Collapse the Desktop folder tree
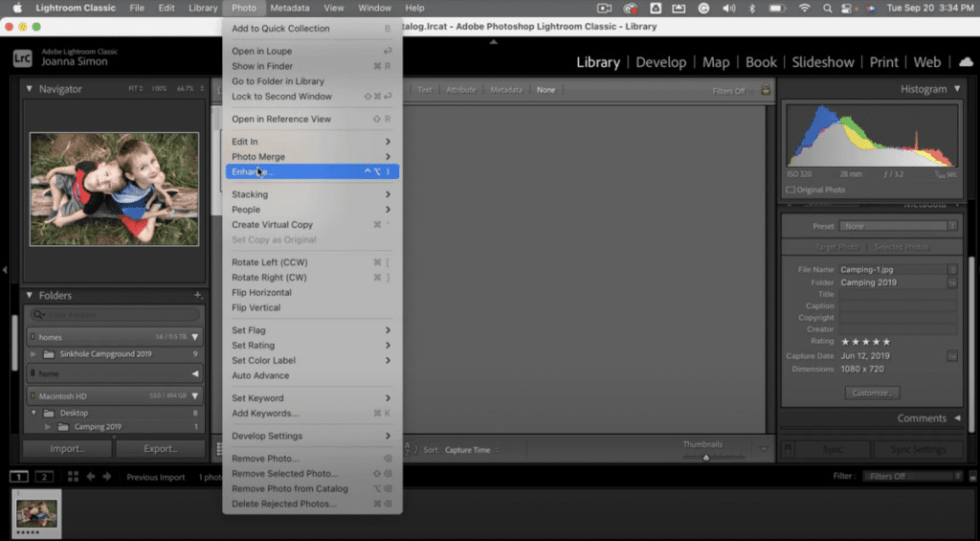The width and height of the screenshot is (980, 541). coord(33,413)
